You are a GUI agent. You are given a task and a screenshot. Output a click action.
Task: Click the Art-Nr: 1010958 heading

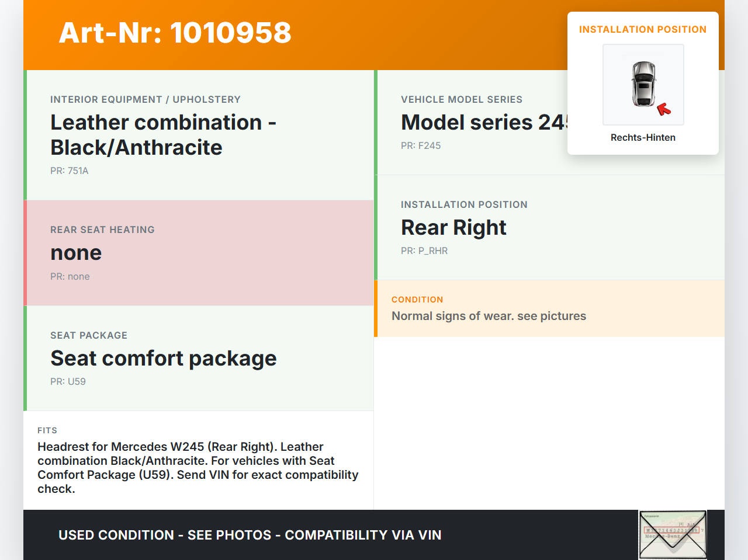click(x=175, y=33)
